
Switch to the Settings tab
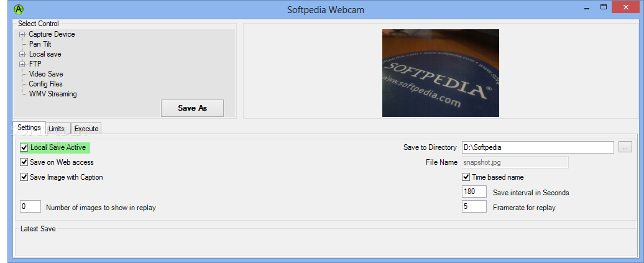pos(29,127)
